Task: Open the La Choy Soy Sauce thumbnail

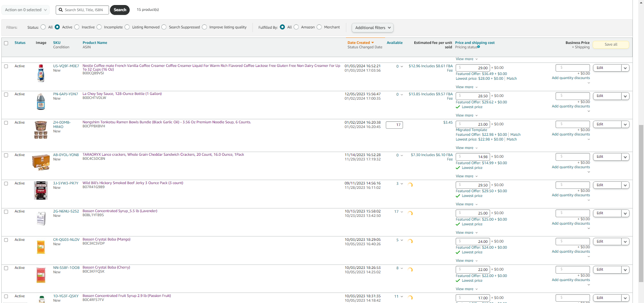Action: tap(41, 102)
